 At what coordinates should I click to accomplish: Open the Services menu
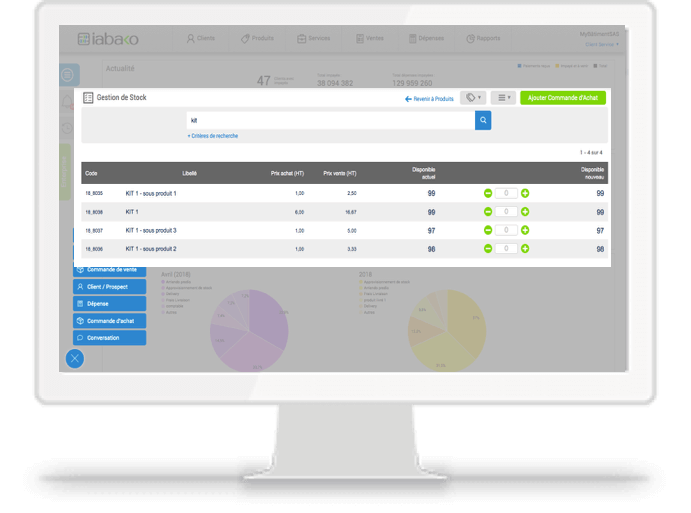point(313,38)
